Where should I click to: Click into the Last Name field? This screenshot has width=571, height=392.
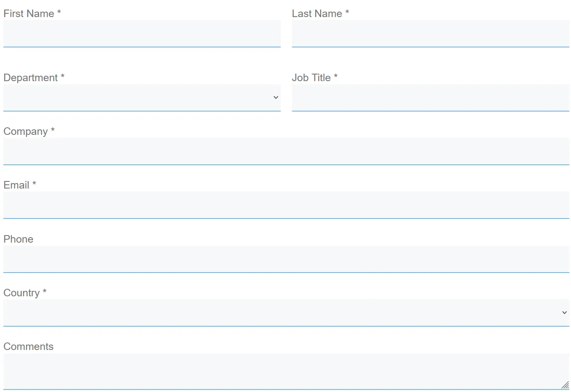point(430,33)
